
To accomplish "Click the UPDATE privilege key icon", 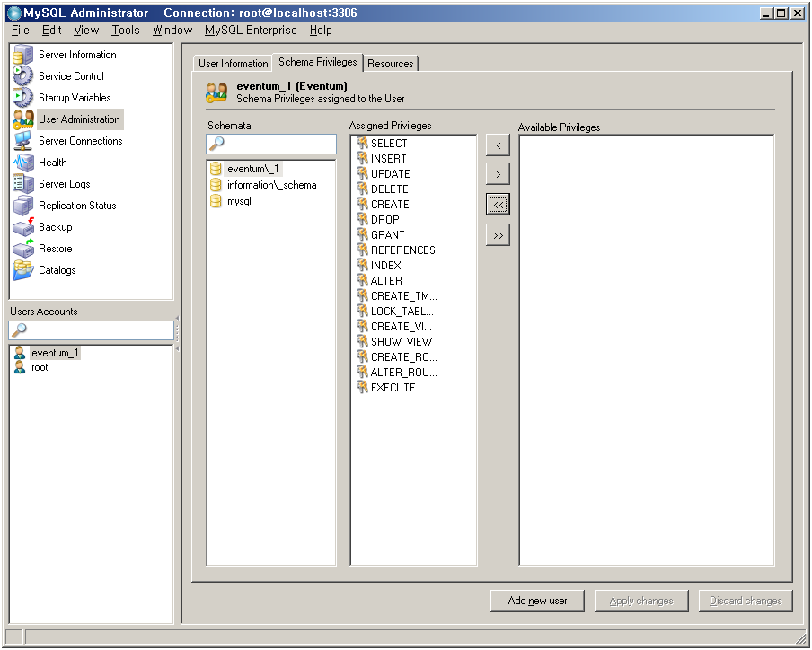I will click(x=363, y=173).
